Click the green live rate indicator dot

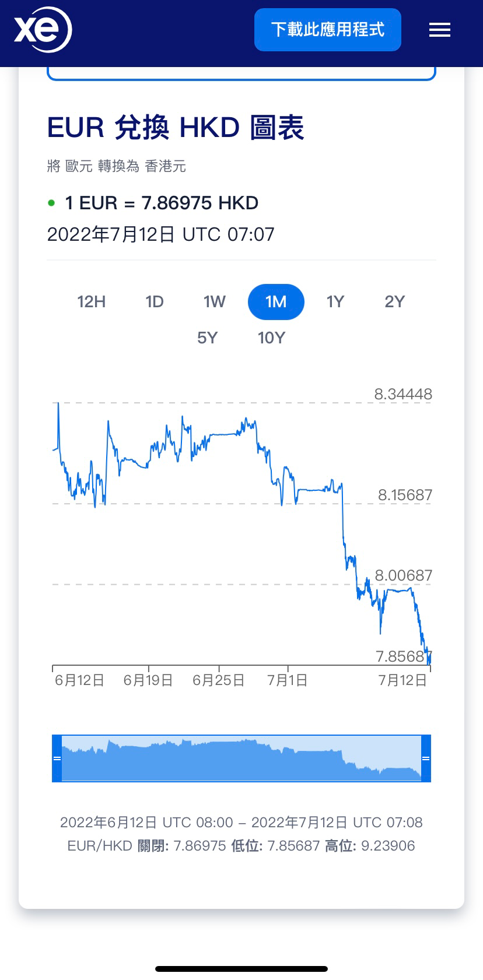coord(51,203)
